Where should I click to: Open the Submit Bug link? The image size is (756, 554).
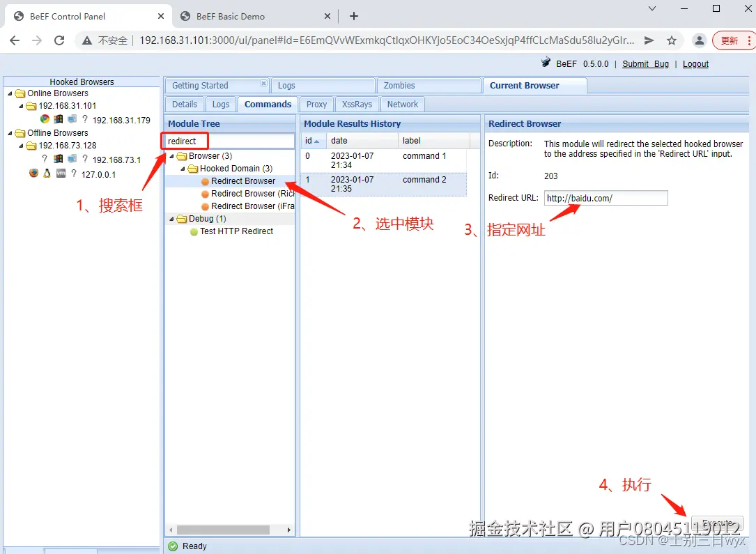pos(645,64)
